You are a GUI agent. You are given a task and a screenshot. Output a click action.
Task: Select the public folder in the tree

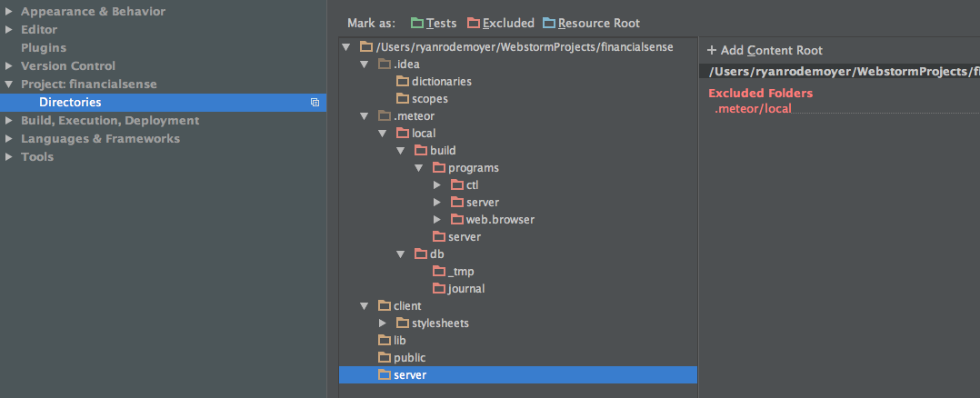[x=409, y=358]
